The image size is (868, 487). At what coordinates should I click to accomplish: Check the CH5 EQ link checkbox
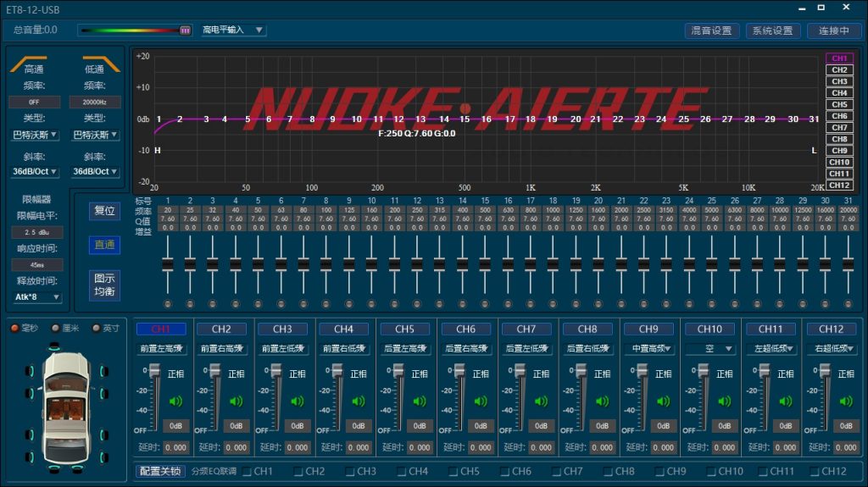[453, 472]
